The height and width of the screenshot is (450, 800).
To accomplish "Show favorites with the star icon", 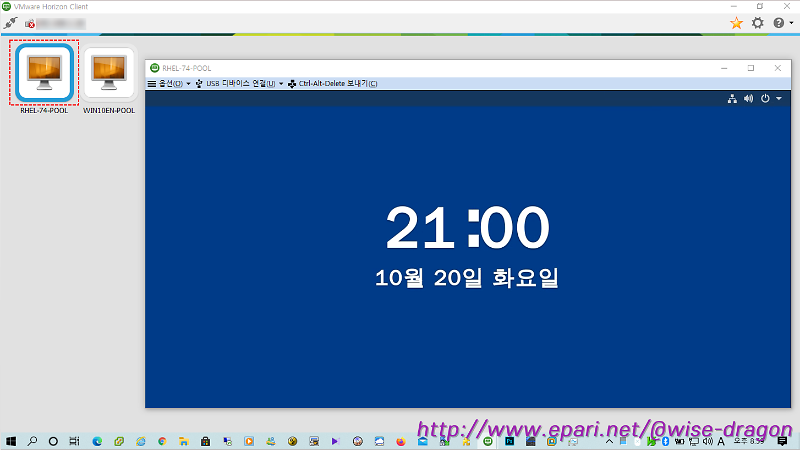I will point(736,23).
